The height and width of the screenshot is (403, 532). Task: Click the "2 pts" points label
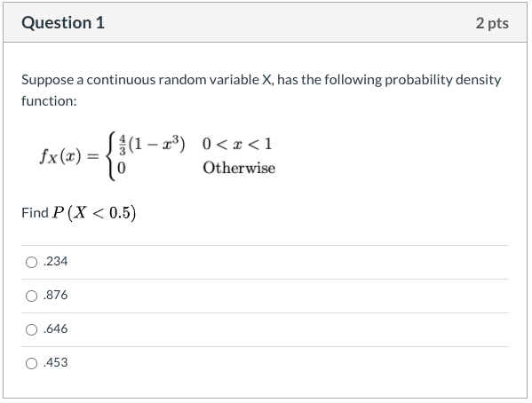point(492,23)
